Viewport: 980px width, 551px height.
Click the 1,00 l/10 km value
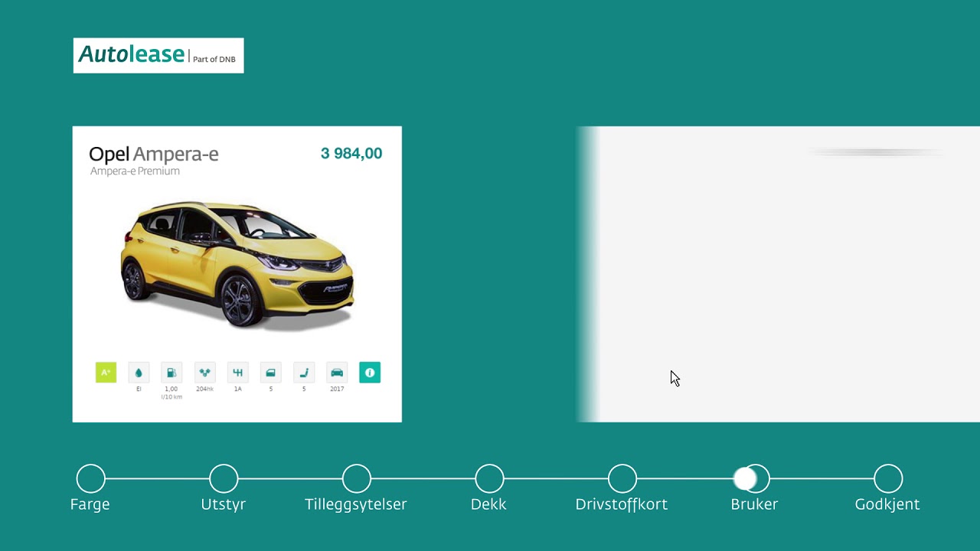171,393
